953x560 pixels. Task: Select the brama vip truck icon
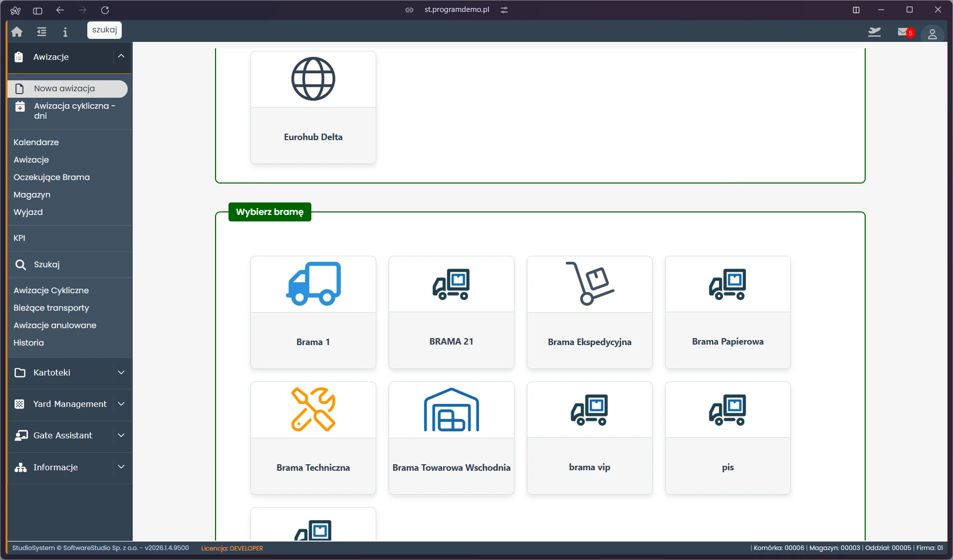590,410
